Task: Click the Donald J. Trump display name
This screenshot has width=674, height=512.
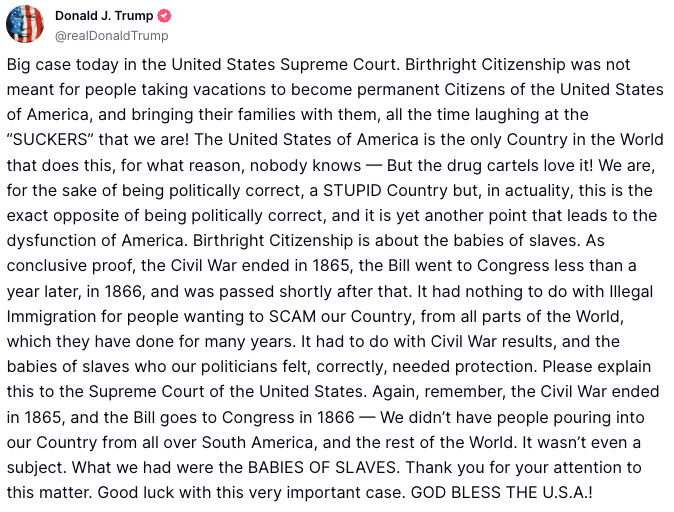Action: (104, 16)
